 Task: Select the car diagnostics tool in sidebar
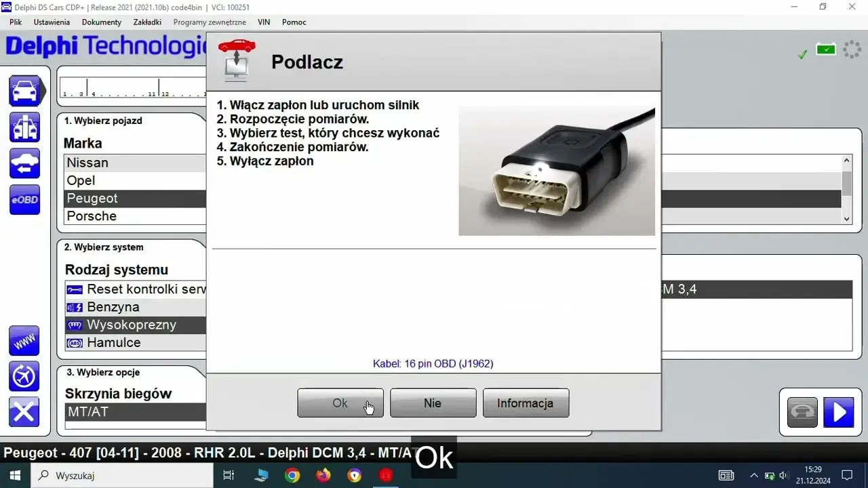click(24, 90)
